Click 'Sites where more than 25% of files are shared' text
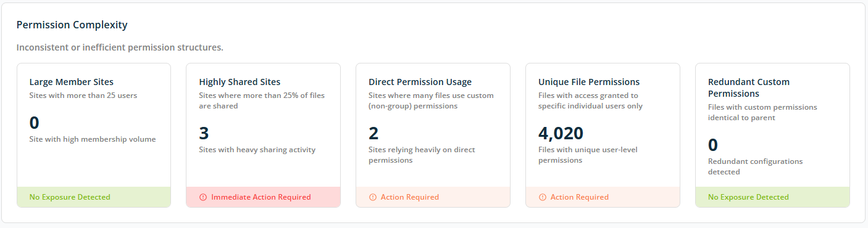This screenshot has width=868, height=228. [x=262, y=100]
